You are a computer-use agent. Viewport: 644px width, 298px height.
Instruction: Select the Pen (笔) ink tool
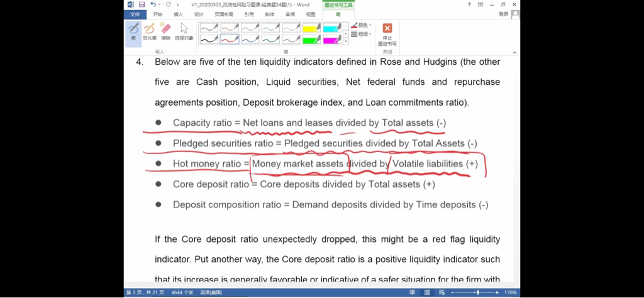[x=133, y=31]
